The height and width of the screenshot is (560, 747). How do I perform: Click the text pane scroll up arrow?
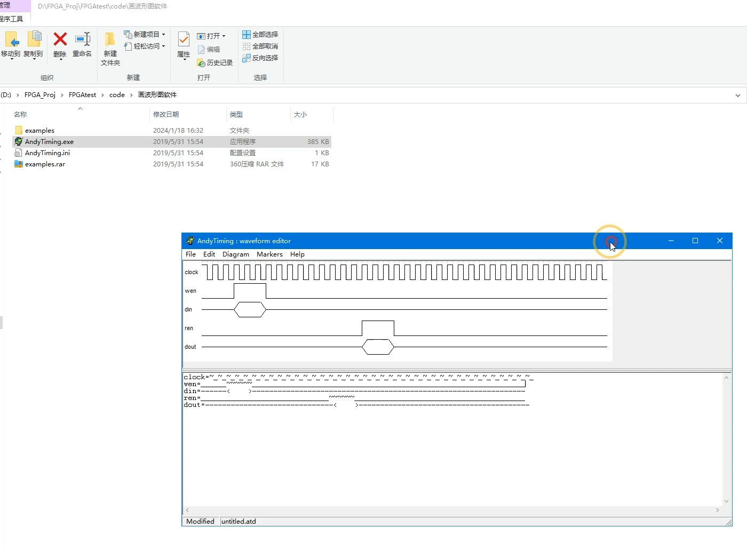pos(726,378)
